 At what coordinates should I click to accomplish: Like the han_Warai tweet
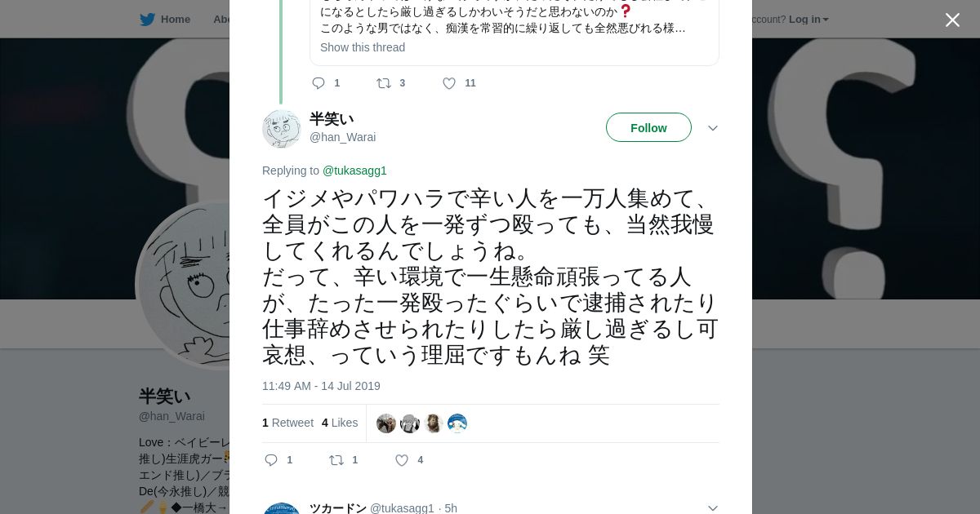[402, 460]
